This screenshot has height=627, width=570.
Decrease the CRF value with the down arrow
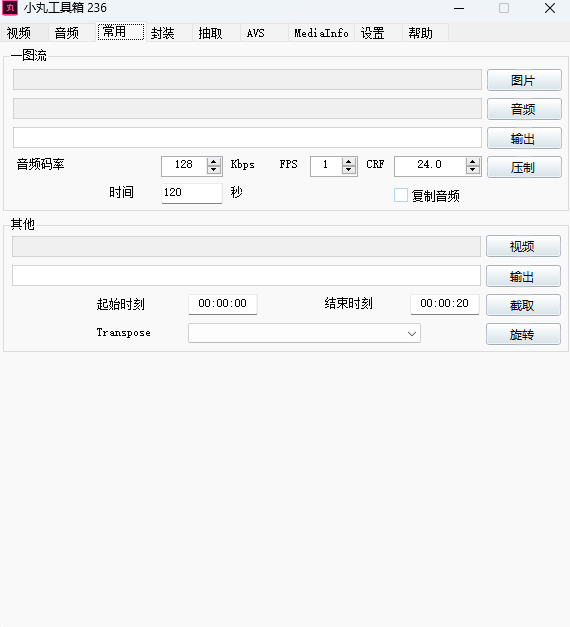[x=473, y=170]
